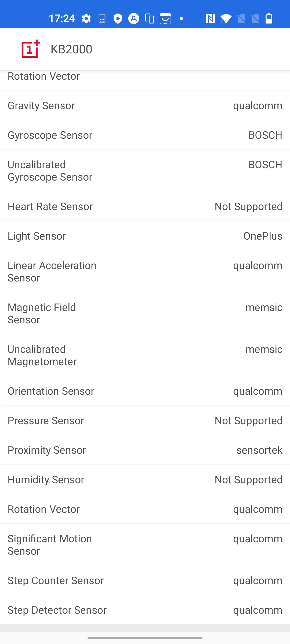Tap the shield play status icon
The image size is (290, 644).
pyautogui.click(x=118, y=19)
